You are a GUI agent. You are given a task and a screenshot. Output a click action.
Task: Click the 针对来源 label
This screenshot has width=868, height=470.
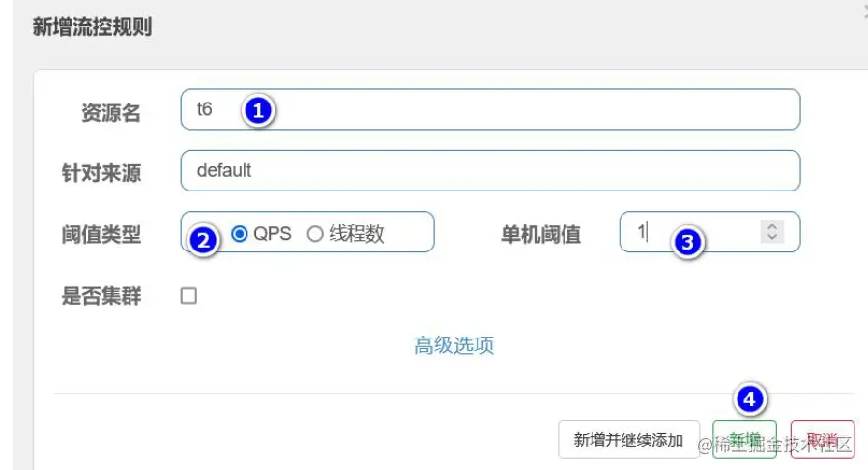point(101,173)
